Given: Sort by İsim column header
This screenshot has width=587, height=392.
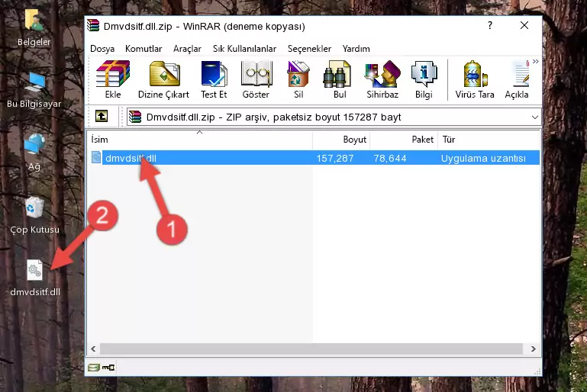Looking at the screenshot, I should pyautogui.click(x=200, y=139).
